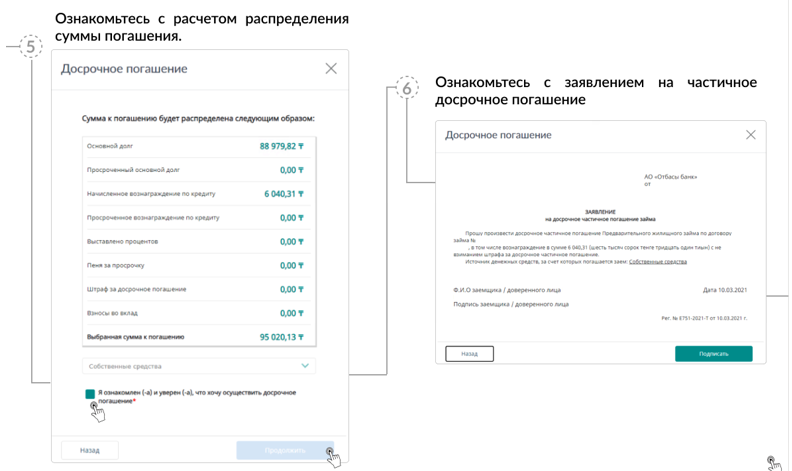Select the 'Взносы во вклад' row
The width and height of the screenshot is (792, 471).
click(196, 314)
